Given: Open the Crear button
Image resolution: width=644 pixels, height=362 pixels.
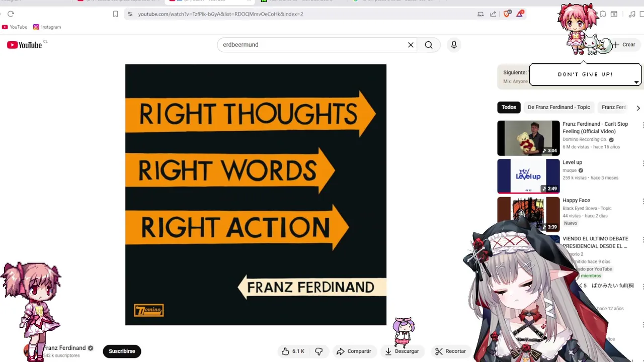Looking at the screenshot, I should [624, 45].
